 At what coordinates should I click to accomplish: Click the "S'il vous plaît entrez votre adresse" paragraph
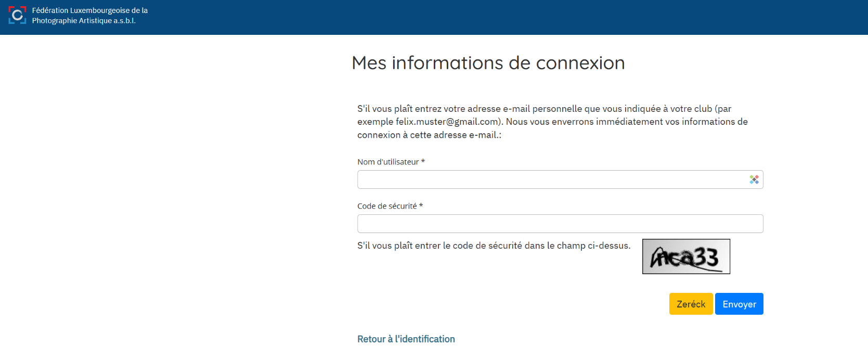tap(543, 109)
